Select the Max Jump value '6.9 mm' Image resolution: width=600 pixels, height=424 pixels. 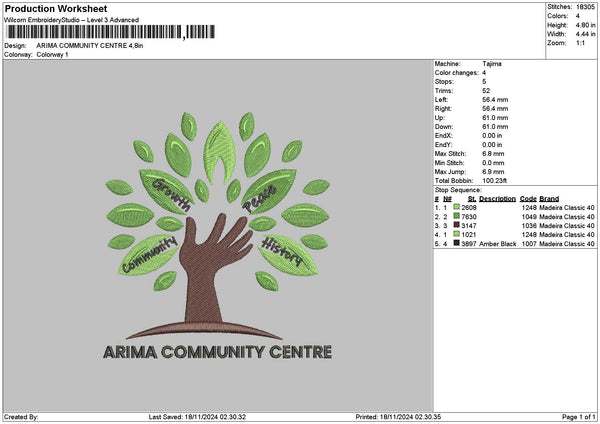[x=493, y=172]
